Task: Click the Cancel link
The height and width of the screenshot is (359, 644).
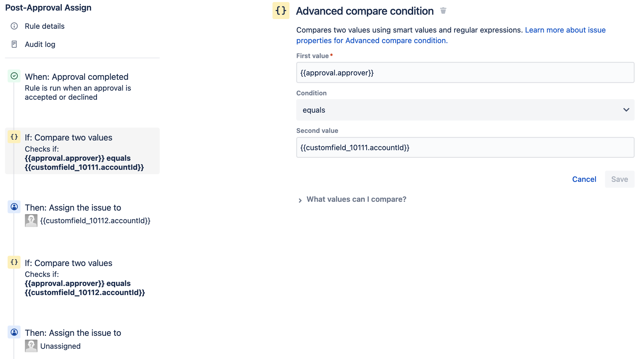Action: pyautogui.click(x=584, y=179)
